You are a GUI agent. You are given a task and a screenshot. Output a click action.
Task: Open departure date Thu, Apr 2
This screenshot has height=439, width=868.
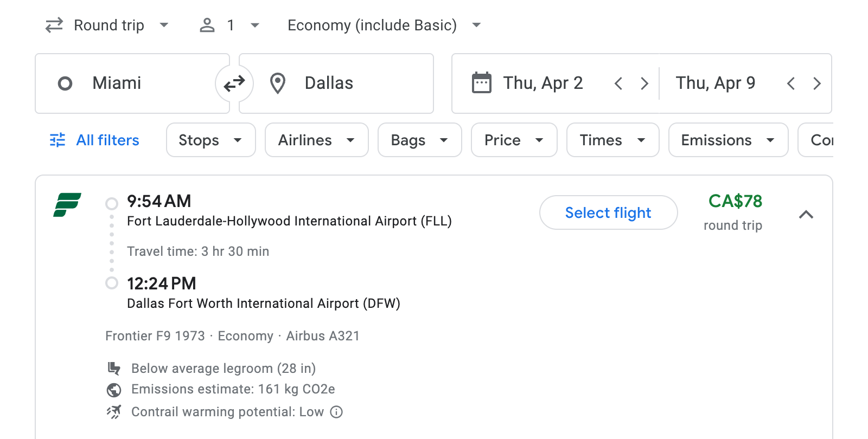pyautogui.click(x=542, y=83)
